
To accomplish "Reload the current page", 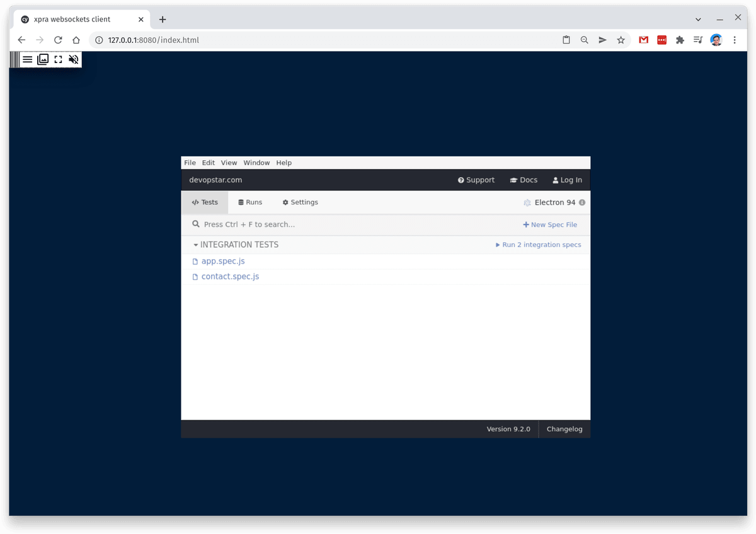I will [58, 39].
